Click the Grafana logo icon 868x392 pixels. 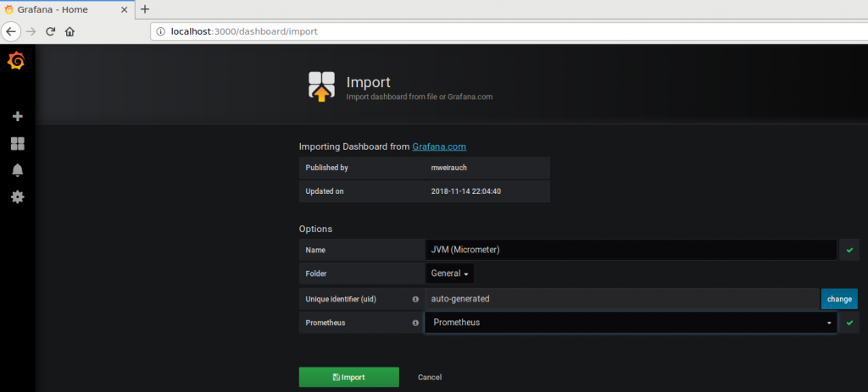point(16,61)
